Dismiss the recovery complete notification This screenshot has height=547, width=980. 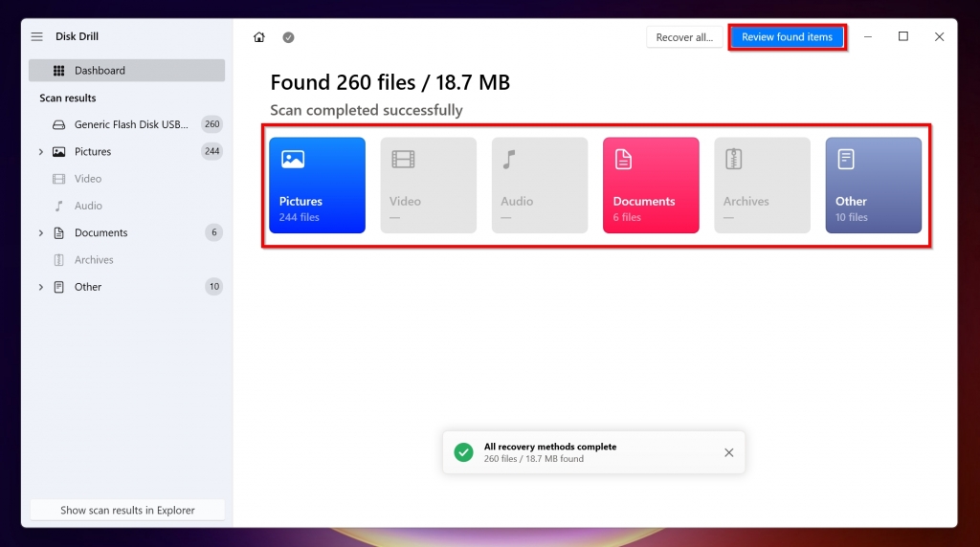728,452
